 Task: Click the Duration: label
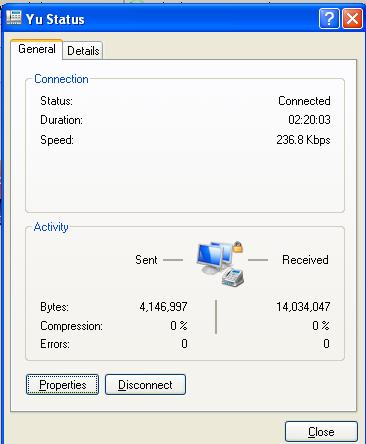(x=61, y=120)
